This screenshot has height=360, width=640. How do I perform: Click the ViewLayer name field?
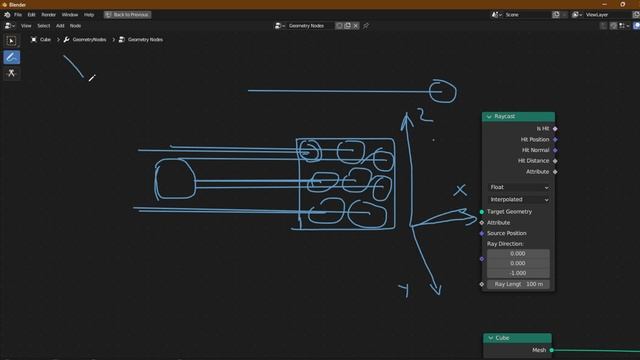pyautogui.click(x=607, y=15)
